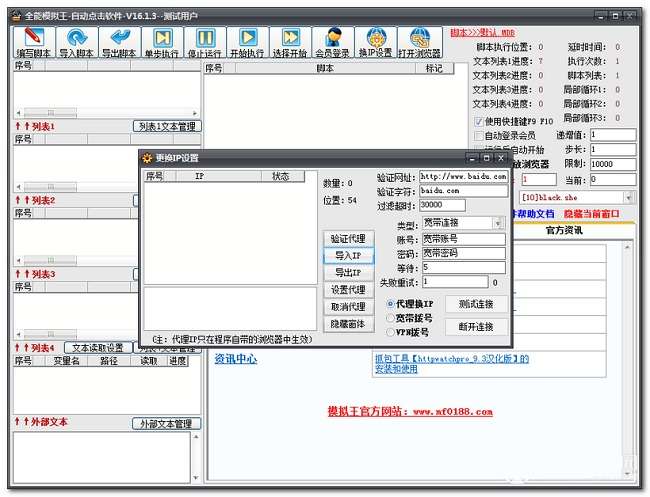The height and width of the screenshot is (497, 650).
Task: Click the IP column header in dialog
Action: click(219, 176)
